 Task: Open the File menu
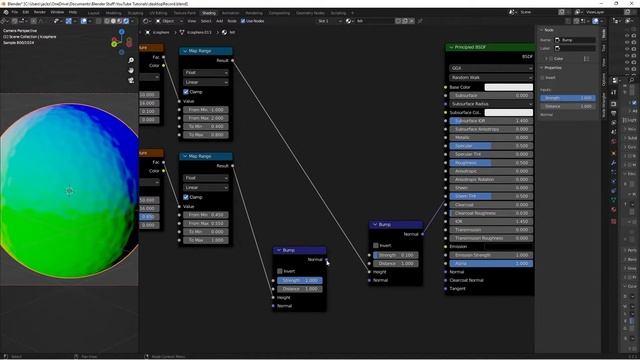[x=15, y=12]
